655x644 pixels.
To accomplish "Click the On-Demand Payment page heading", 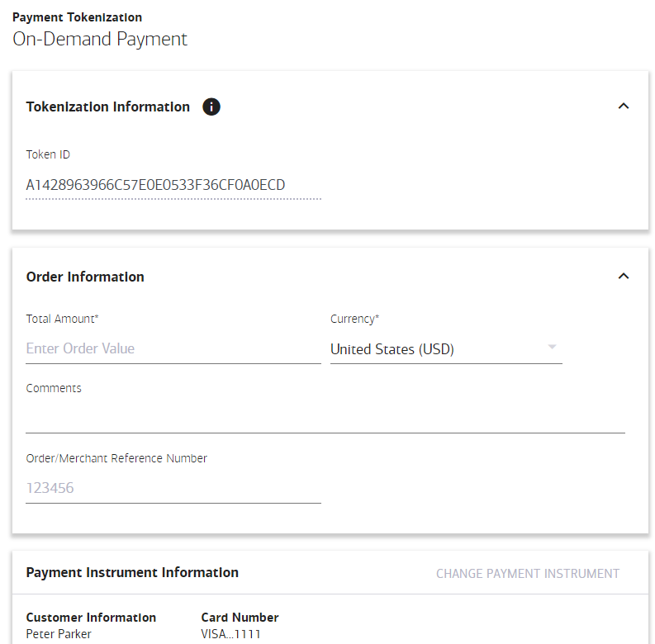I will click(100, 39).
